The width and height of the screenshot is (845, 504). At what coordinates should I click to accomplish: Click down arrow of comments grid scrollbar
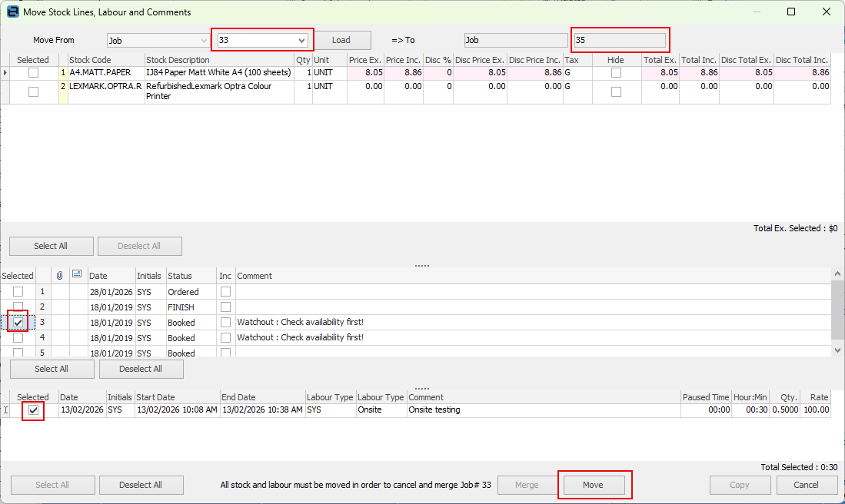click(837, 350)
